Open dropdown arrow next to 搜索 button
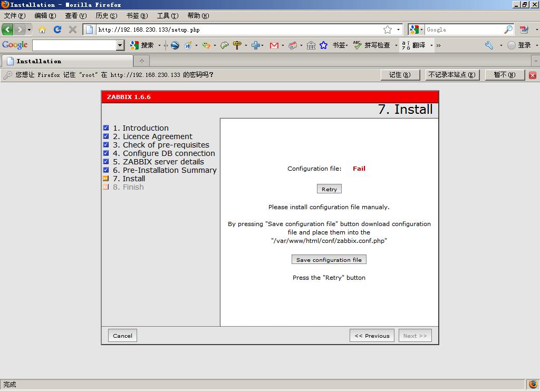Viewport: 540px width, 392px height. (x=159, y=45)
